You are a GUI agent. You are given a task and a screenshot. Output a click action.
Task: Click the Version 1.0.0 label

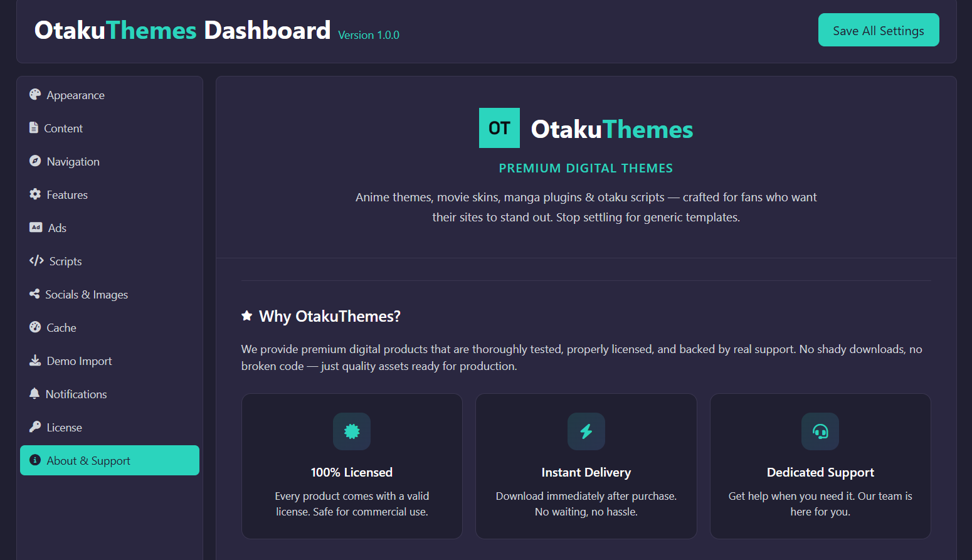369,35
